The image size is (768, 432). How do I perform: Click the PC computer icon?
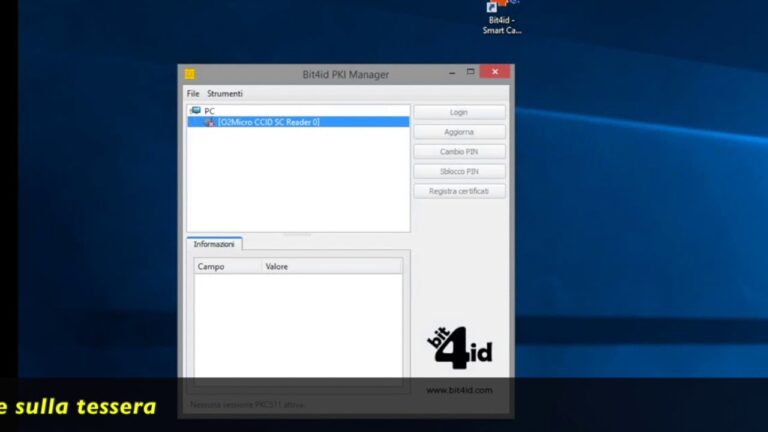(195, 111)
